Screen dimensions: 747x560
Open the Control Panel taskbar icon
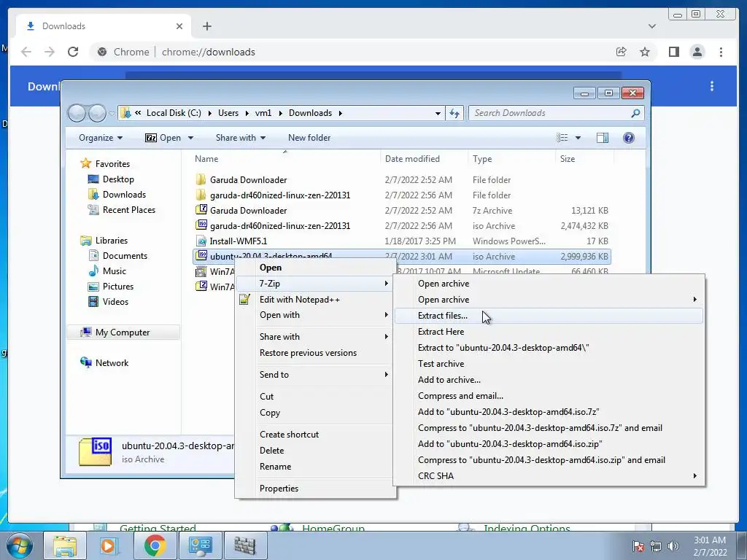200,545
